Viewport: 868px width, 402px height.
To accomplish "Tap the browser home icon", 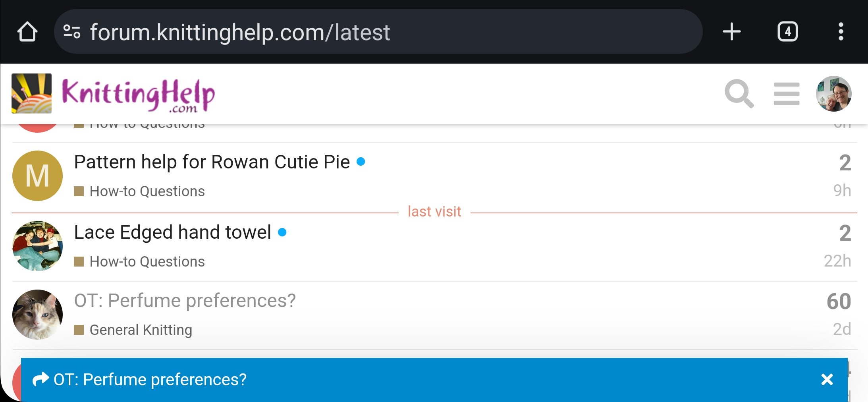I will [27, 32].
